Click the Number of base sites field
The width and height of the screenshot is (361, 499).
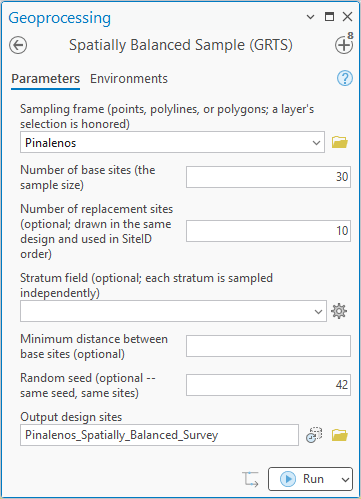coord(268,177)
